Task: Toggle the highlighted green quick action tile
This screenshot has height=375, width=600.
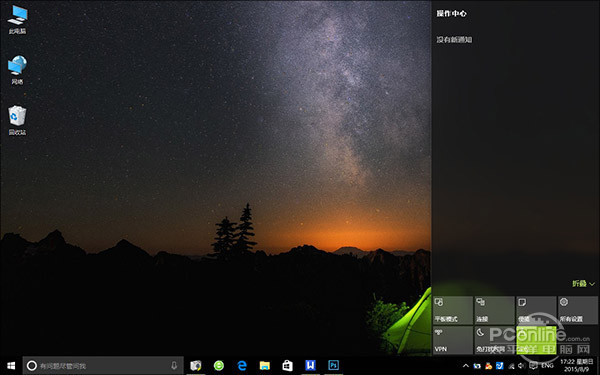Action: pyautogui.click(x=536, y=340)
